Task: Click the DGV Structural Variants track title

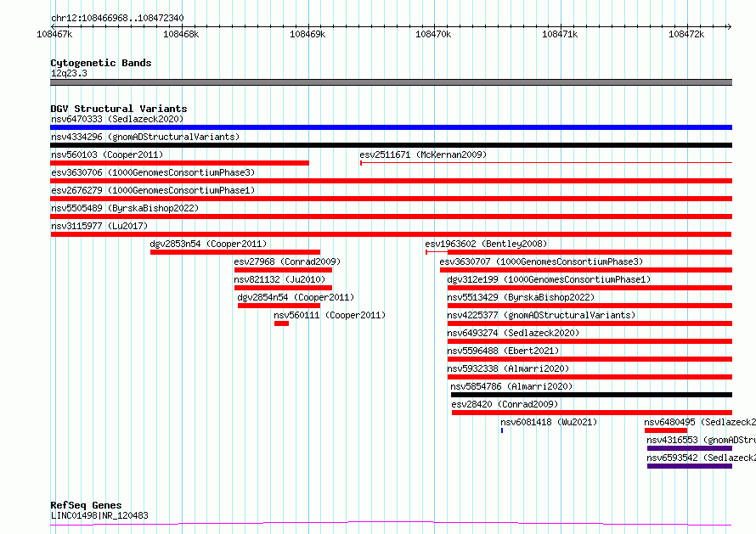Action: pyautogui.click(x=119, y=109)
